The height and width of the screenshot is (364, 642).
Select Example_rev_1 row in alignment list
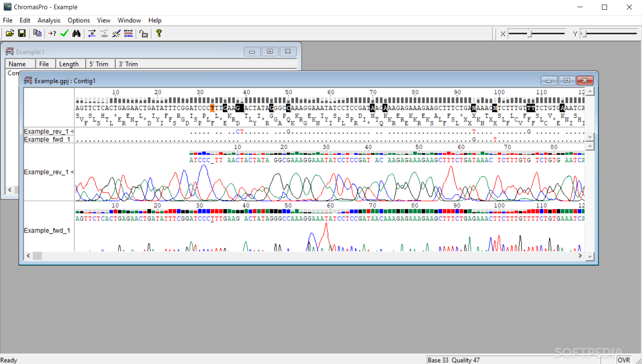point(49,131)
